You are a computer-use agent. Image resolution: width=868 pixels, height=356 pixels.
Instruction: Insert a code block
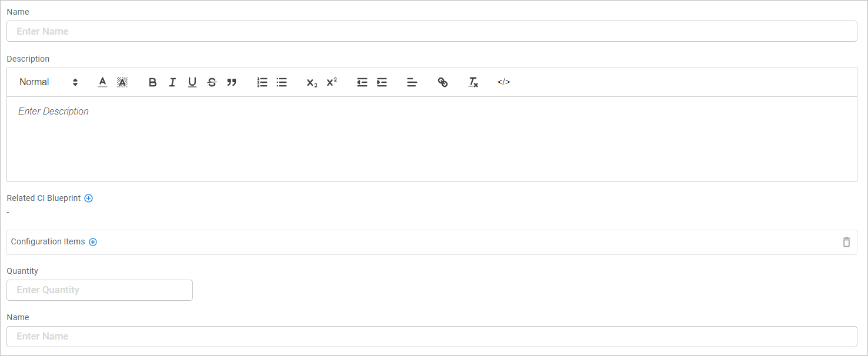tap(504, 82)
